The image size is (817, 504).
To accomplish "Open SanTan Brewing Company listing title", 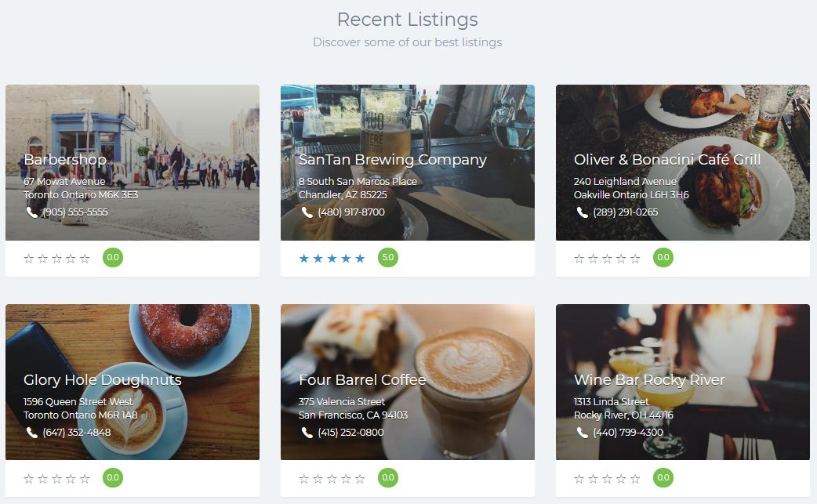I will (x=393, y=160).
